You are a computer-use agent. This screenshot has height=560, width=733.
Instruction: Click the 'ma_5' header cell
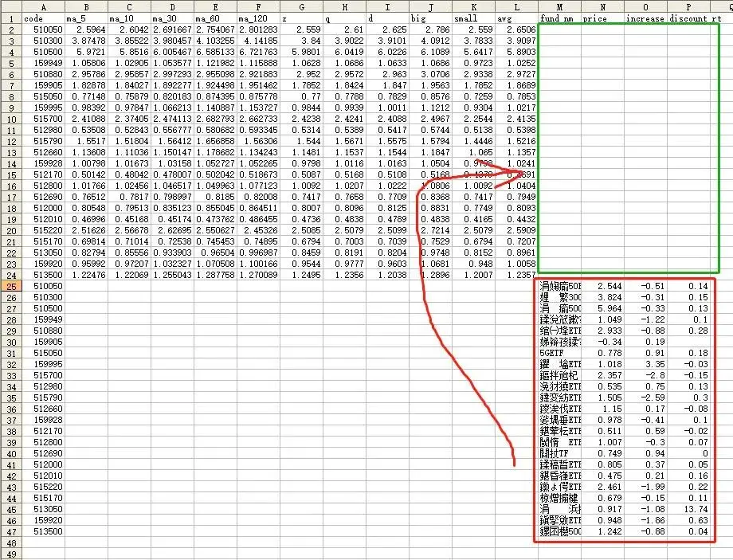coord(87,18)
